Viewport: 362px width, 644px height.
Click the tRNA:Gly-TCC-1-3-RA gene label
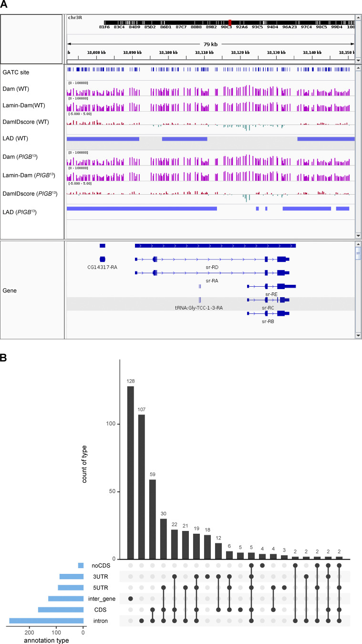pos(199,308)
